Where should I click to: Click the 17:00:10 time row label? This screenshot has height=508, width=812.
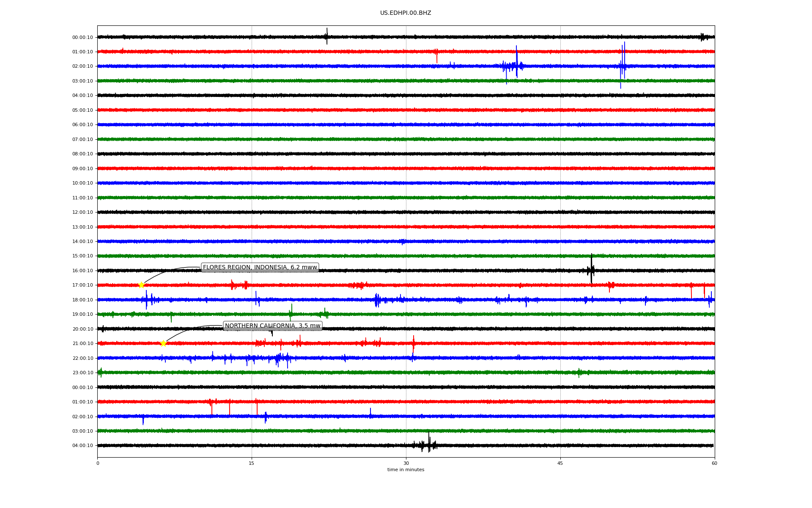[x=82, y=285]
